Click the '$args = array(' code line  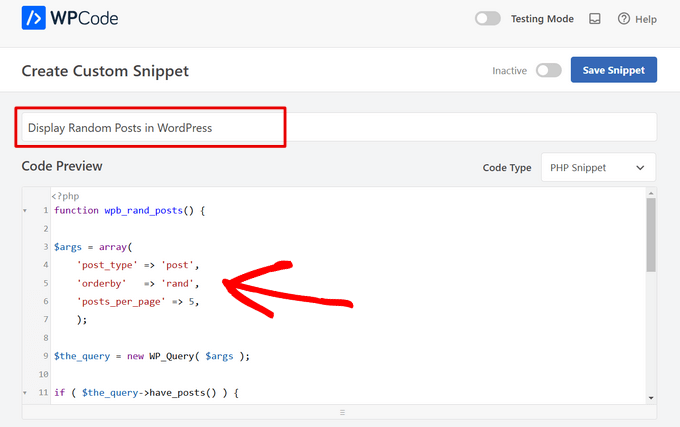[93, 247]
